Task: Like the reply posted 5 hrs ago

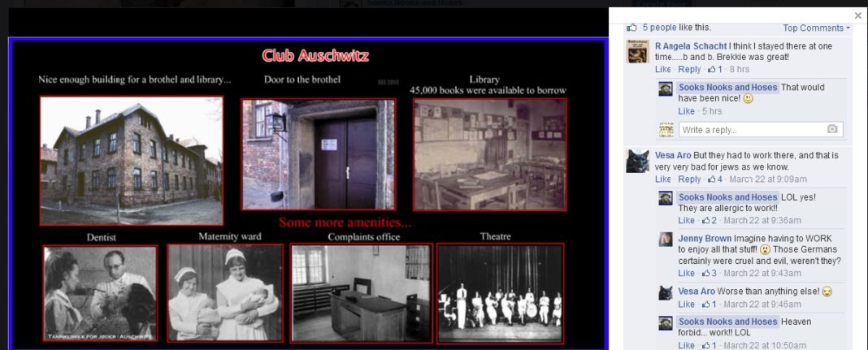Action: coord(686,111)
